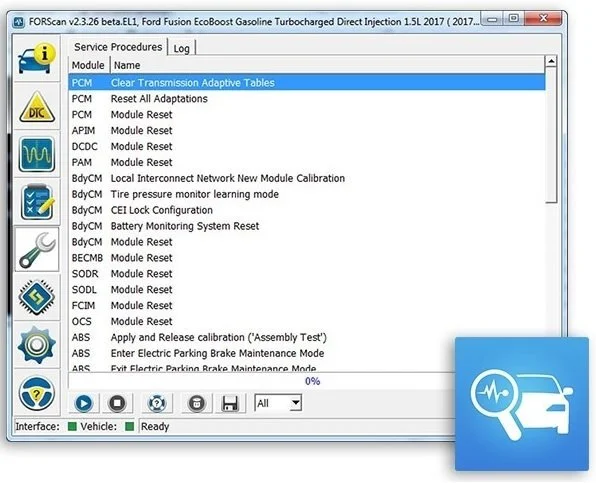Screen dimensions: 596x483
Task: Select Reset All Adaptations procedure
Action: [306, 99]
